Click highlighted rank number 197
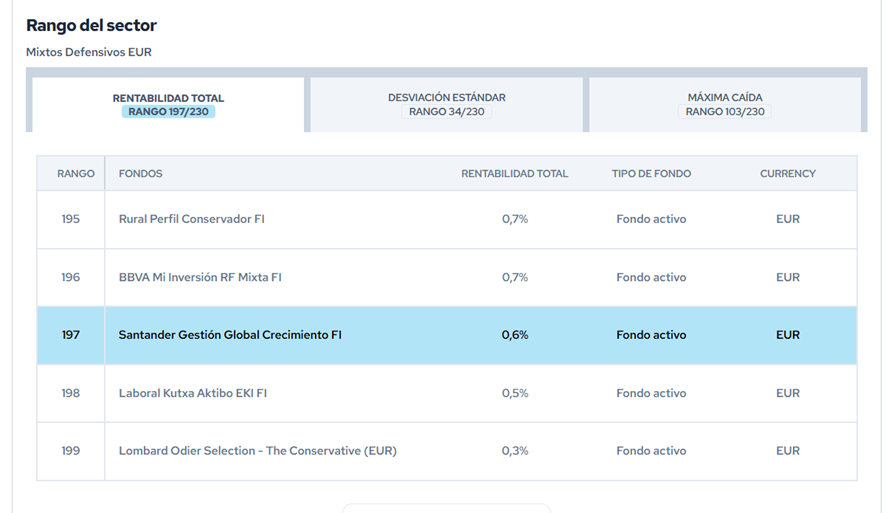This screenshot has width=886, height=513. (71, 335)
